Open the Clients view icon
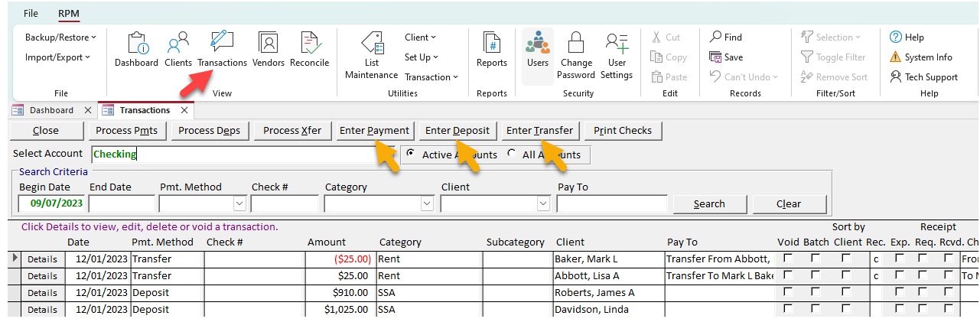 [178, 50]
